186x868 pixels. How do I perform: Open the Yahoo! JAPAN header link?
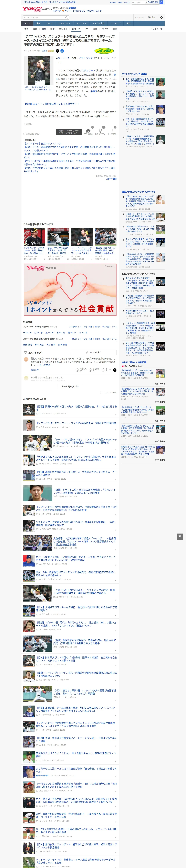116,2
